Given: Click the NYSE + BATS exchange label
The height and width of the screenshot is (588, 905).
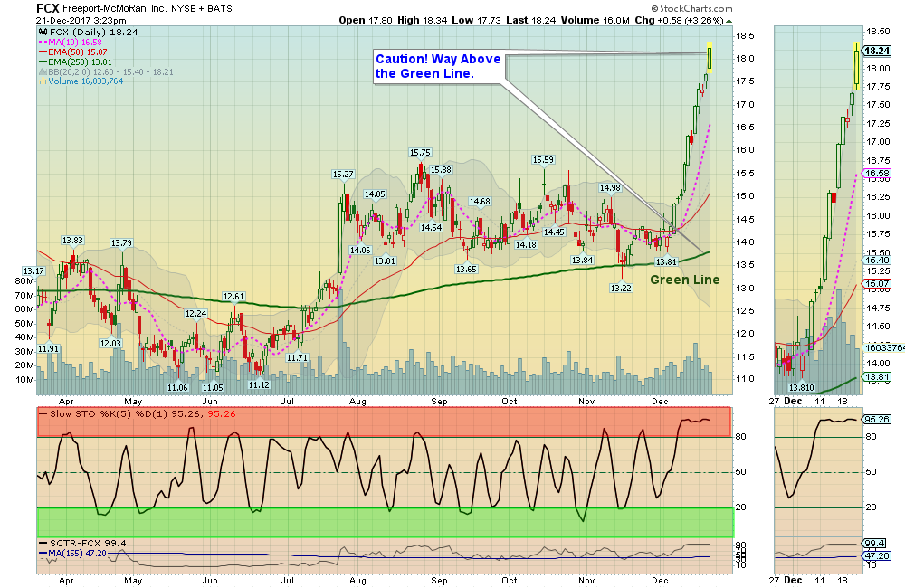Looking at the screenshot, I should (202, 9).
